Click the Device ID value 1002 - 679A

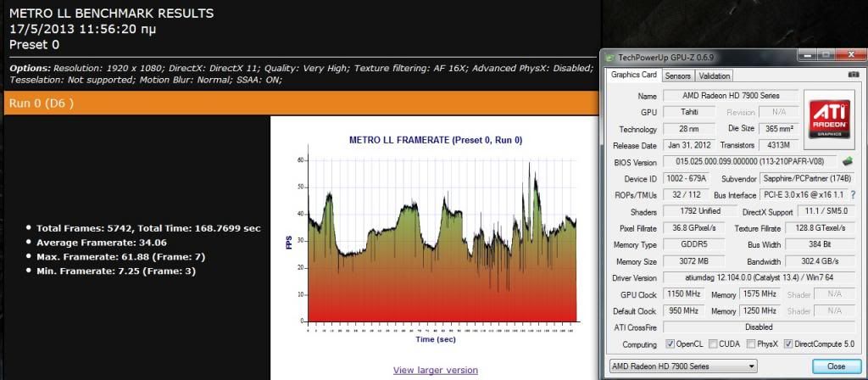coord(688,178)
